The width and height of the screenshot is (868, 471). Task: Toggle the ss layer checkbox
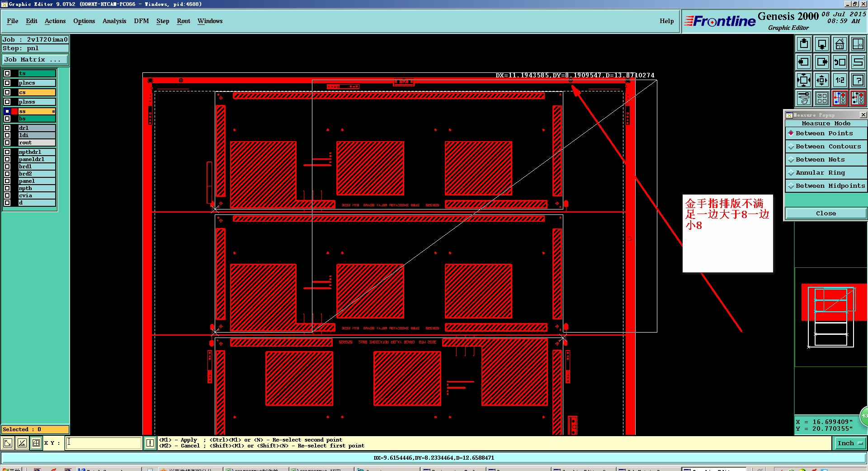[7, 111]
